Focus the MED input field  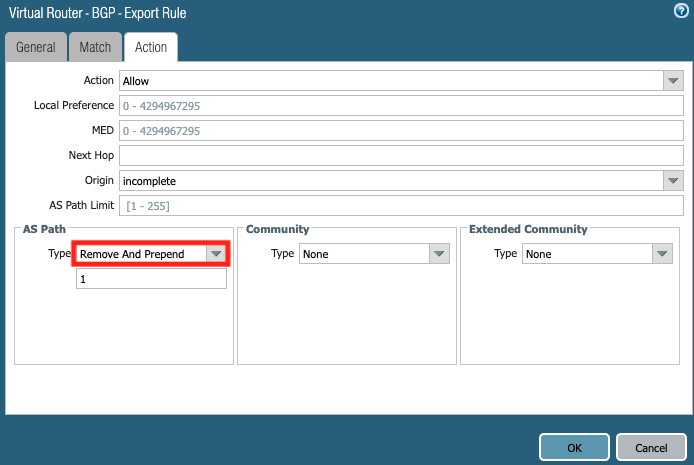pyautogui.click(x=401, y=131)
